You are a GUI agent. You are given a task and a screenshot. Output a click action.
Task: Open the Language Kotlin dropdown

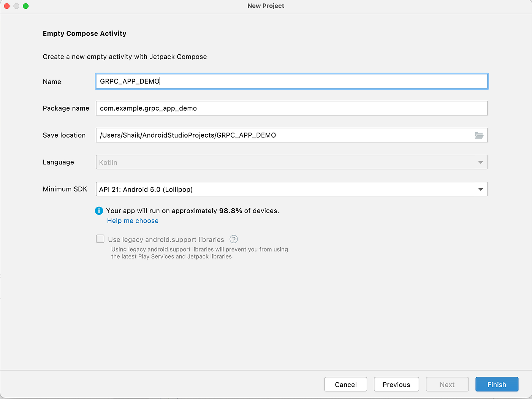point(292,162)
